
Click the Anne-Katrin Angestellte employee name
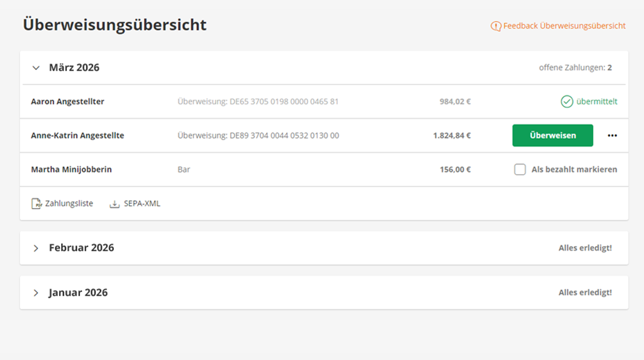tap(77, 136)
